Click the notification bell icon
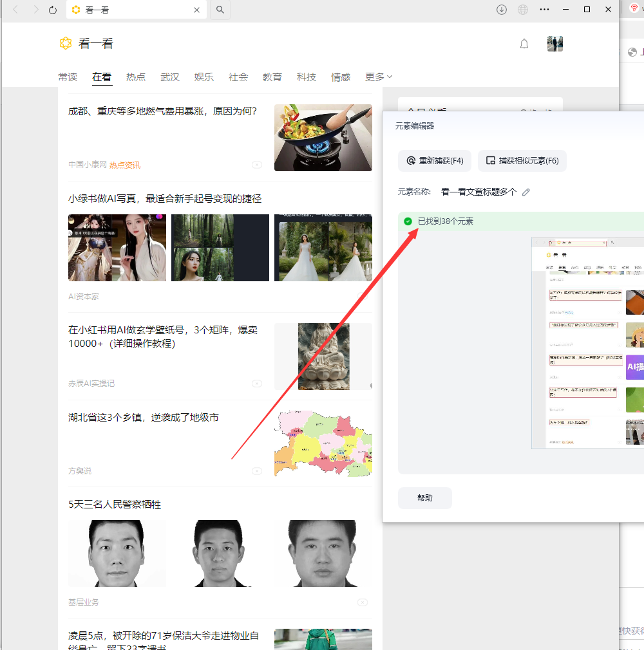644x650 pixels. (524, 44)
